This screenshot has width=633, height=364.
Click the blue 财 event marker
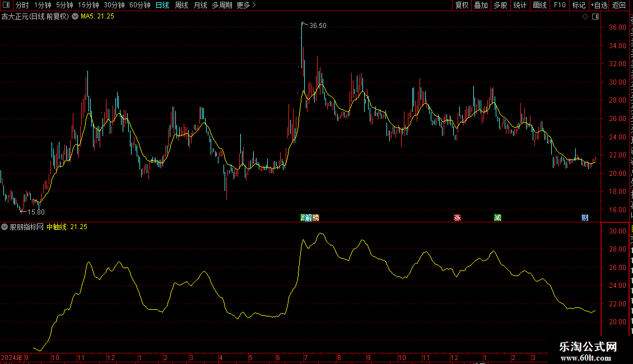click(585, 218)
